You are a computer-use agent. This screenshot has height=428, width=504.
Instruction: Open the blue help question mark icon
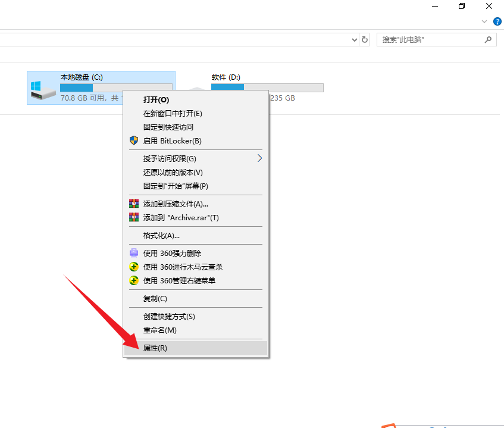[497, 21]
